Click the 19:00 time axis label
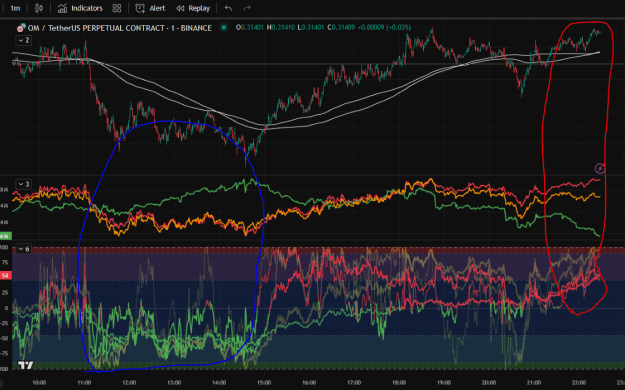The width and height of the screenshot is (625, 390). (444, 383)
